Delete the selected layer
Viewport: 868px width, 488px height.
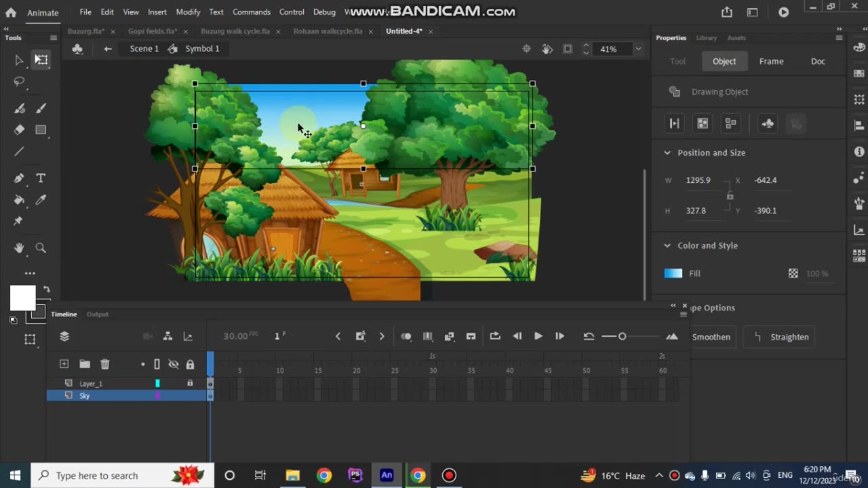click(x=105, y=364)
